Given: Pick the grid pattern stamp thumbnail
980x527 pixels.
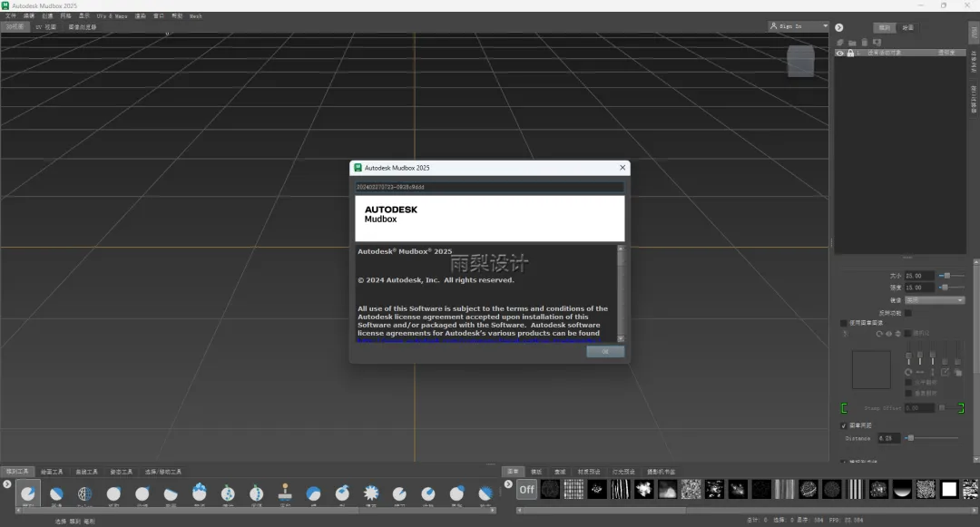Looking at the screenshot, I should tap(573, 490).
